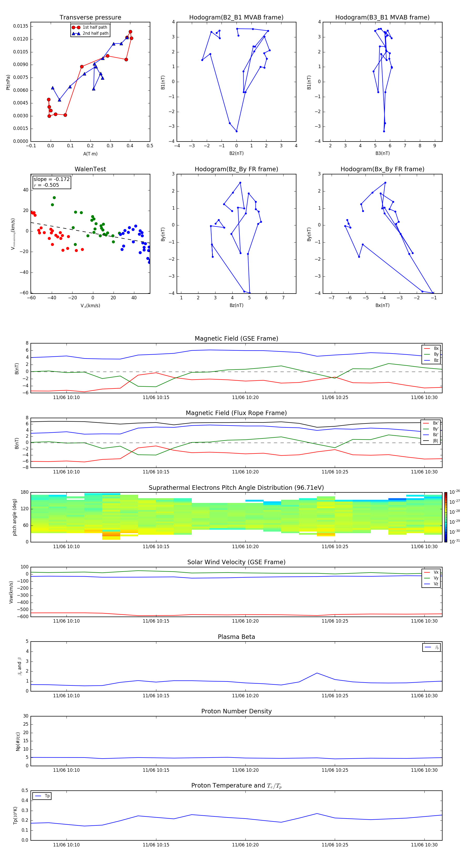
Task: Click the "Hodogram(B2_B1 MVAB frame)" title
Action: click(236, 18)
